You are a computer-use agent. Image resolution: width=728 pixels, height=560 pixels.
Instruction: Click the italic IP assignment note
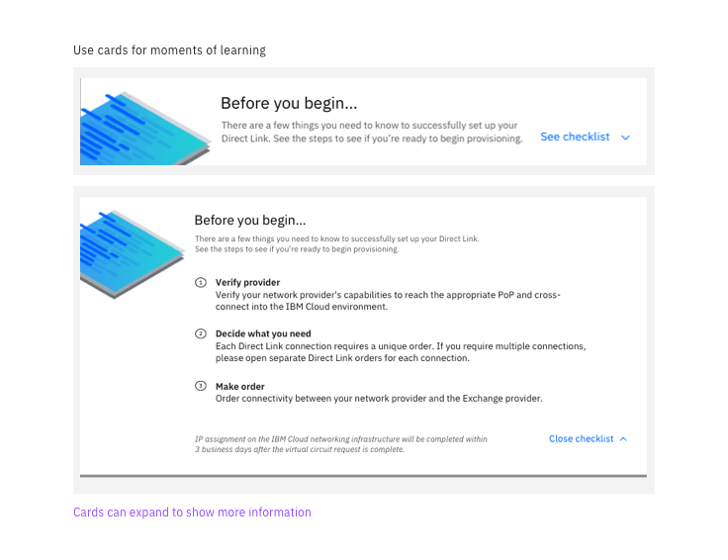point(341,443)
